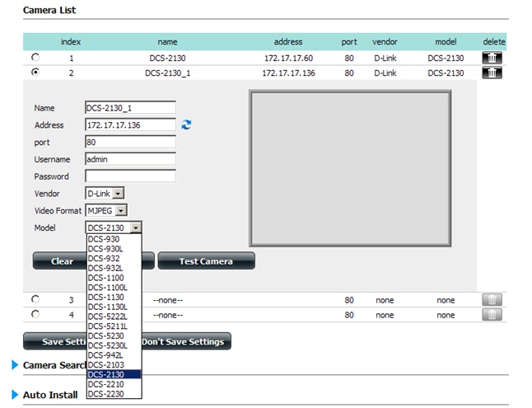Screen dimensions: 532x408
Task: Select radio button for camera index 1
Action: 35,57
